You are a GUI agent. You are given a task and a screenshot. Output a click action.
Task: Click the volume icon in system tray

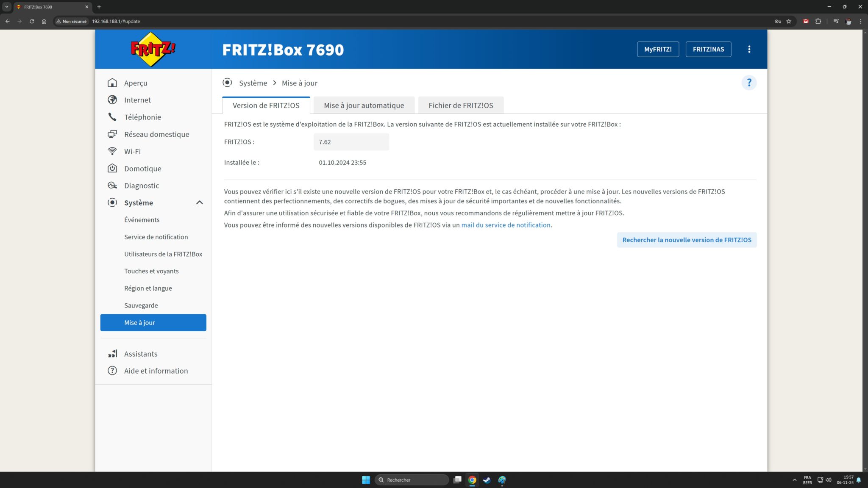[829, 480]
